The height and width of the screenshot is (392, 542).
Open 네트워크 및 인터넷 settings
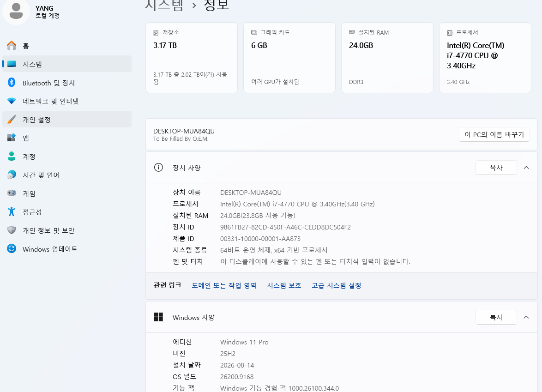[67, 101]
